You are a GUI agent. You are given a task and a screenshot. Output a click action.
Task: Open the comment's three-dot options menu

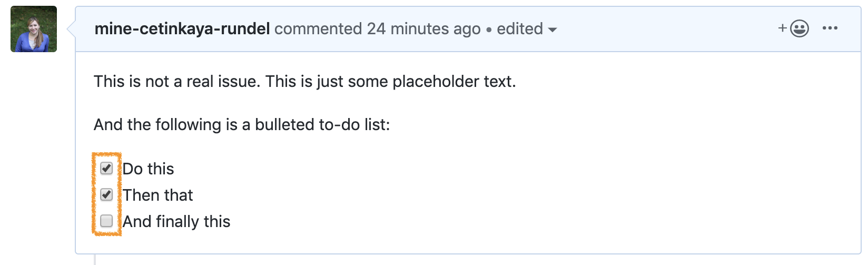(830, 28)
